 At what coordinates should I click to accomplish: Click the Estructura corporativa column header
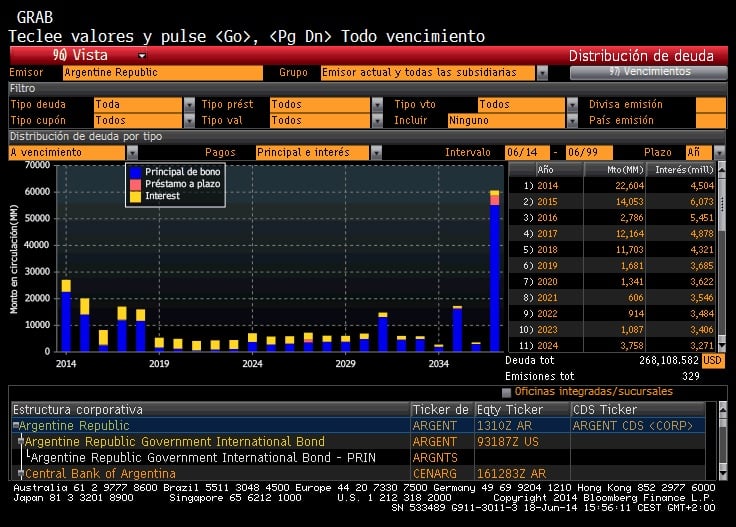211,410
